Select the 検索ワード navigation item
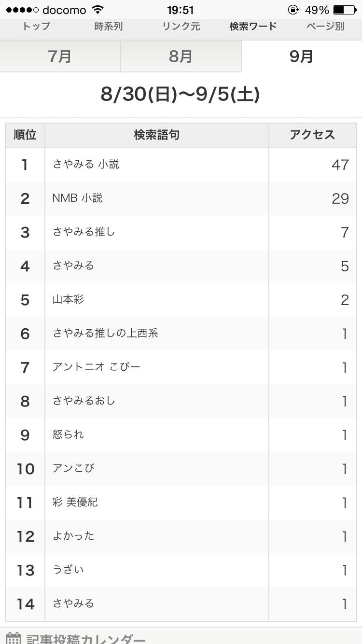Viewport: 362px width, 644px height. 253,27
